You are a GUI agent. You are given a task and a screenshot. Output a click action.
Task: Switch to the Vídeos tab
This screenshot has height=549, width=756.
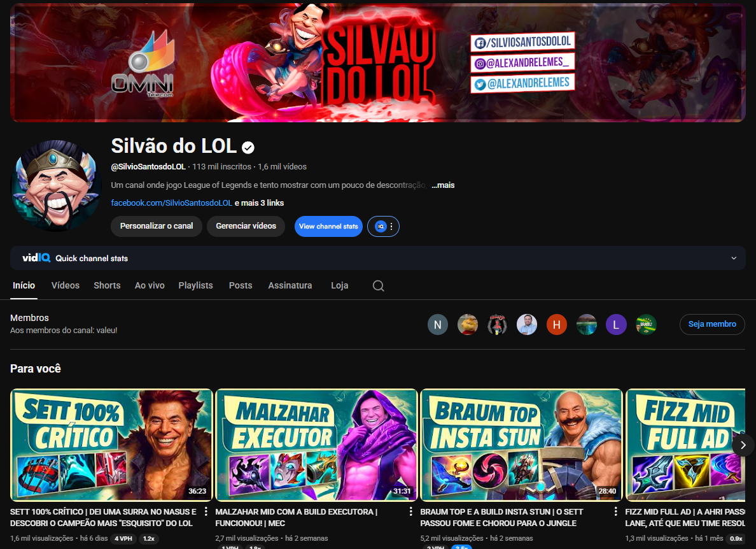coord(65,285)
